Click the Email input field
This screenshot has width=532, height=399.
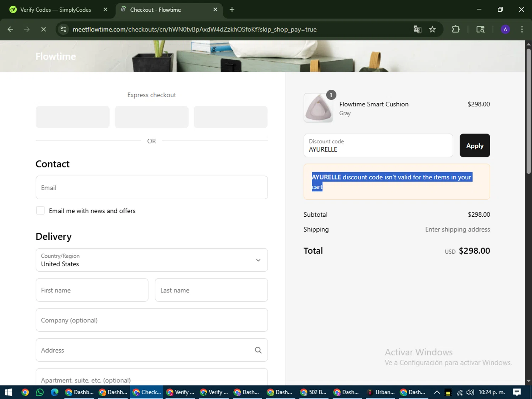click(x=152, y=188)
